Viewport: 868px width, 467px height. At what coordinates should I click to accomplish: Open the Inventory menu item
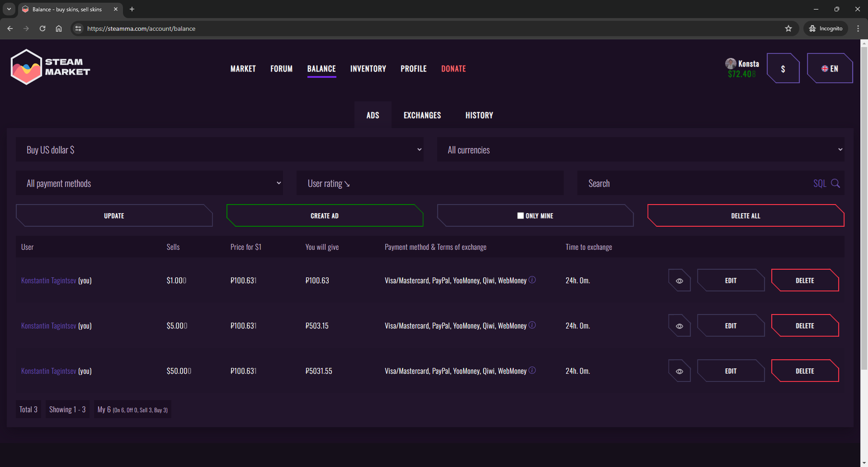click(368, 69)
